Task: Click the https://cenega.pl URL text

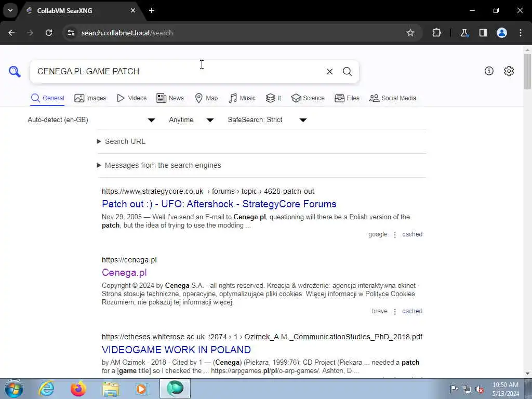Action: coord(129,260)
